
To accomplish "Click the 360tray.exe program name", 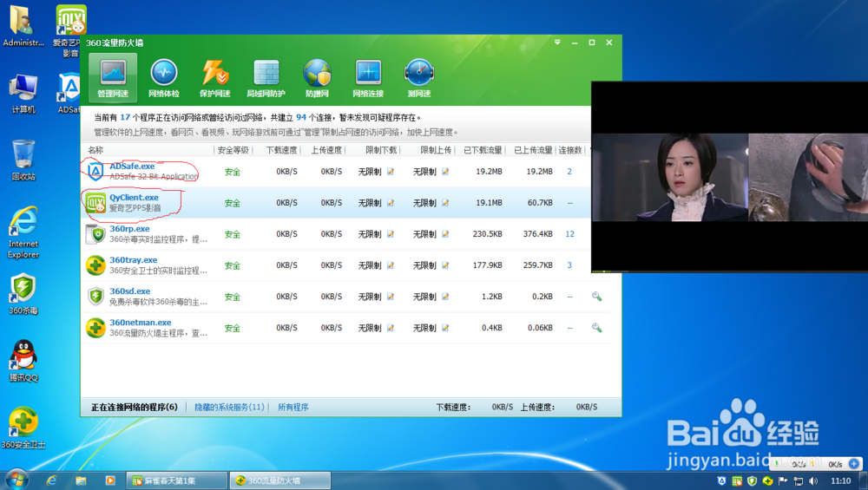I will pos(134,260).
